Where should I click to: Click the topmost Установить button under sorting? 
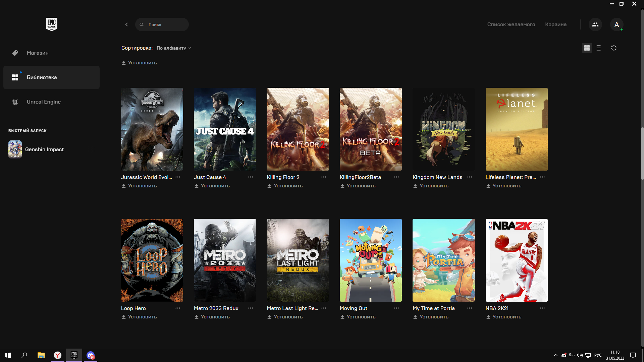(x=139, y=63)
